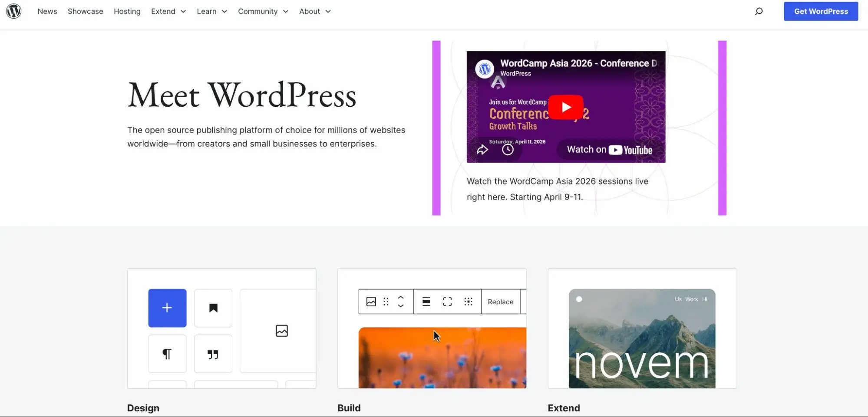Click the move block up chevron
This screenshot has height=417, width=868.
pyautogui.click(x=401, y=297)
